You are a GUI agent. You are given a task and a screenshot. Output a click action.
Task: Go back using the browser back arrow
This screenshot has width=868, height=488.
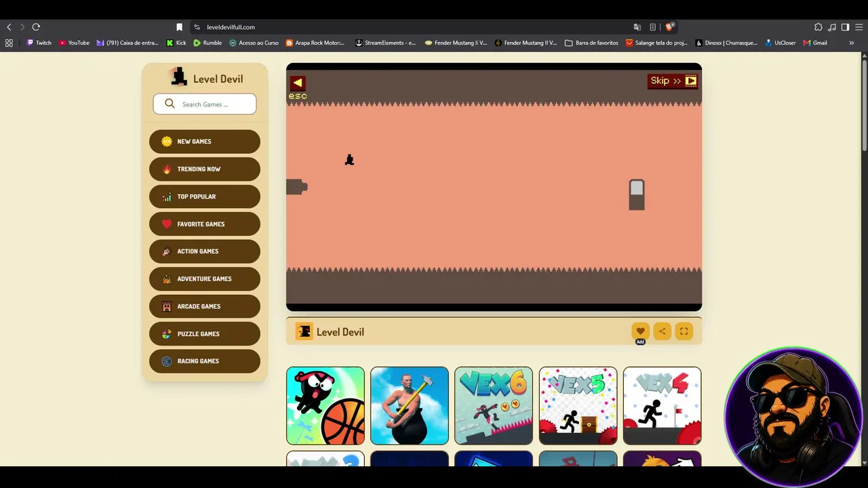coord(9,27)
